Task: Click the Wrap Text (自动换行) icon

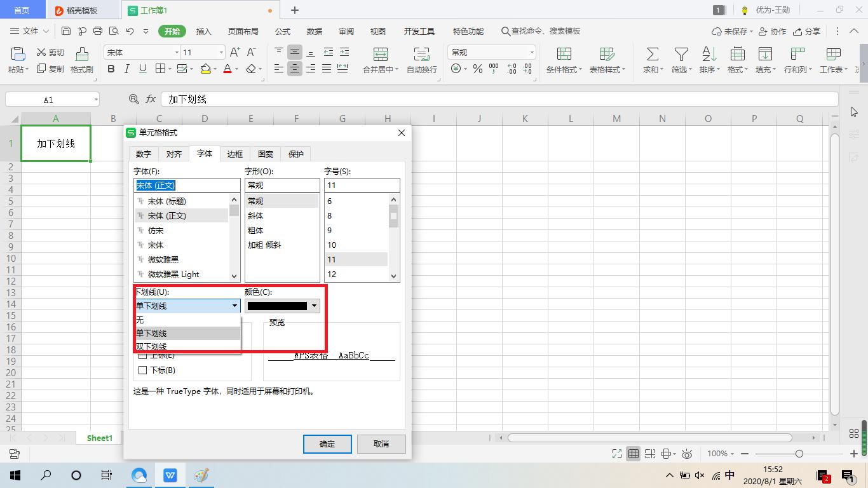Action: point(421,55)
